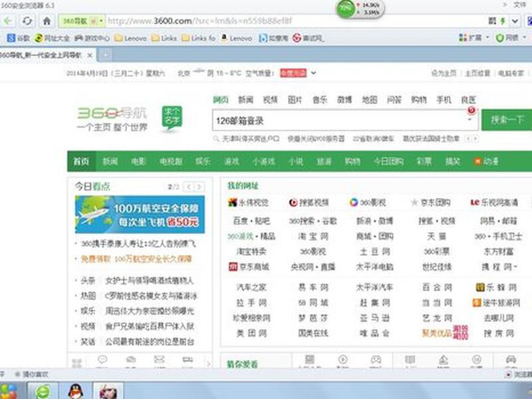Image resolution: width=532 pixels, height=399 pixels.
Task: Click the 猜你喜欢 status bar item
Action: click(x=31, y=374)
